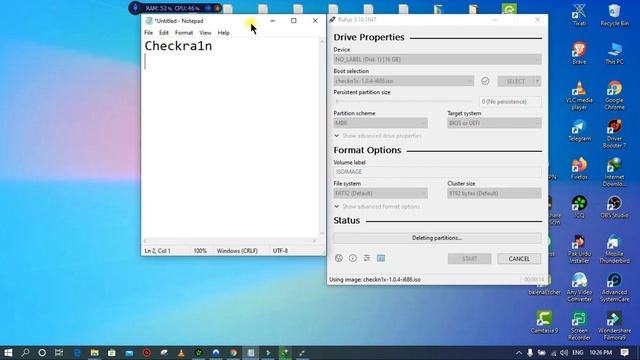This screenshot has width=640, height=360.
Task: Click the UTF-8 status bar entry
Action: point(280,251)
